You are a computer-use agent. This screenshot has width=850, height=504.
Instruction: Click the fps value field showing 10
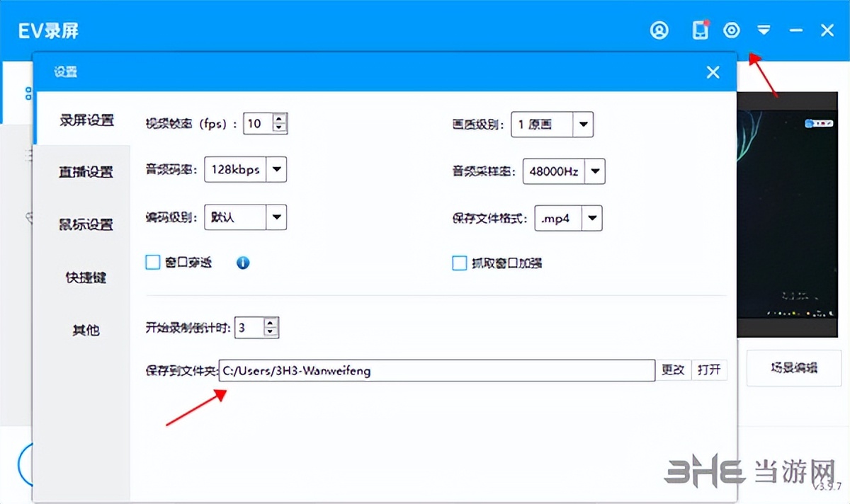pyautogui.click(x=259, y=124)
